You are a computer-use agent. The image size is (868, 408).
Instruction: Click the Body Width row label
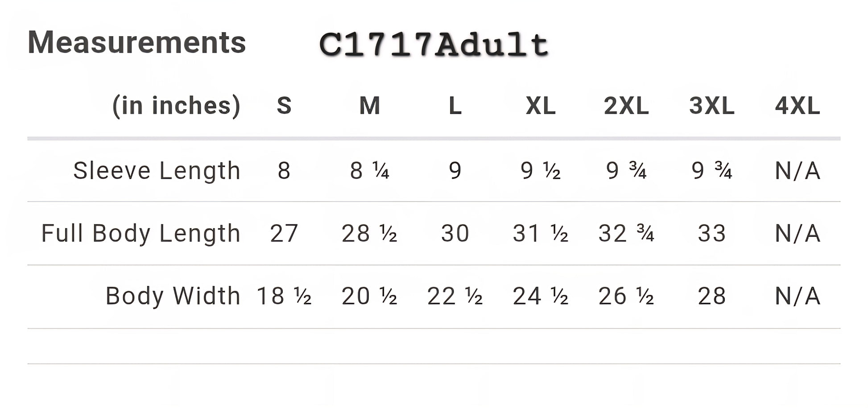[173, 296]
